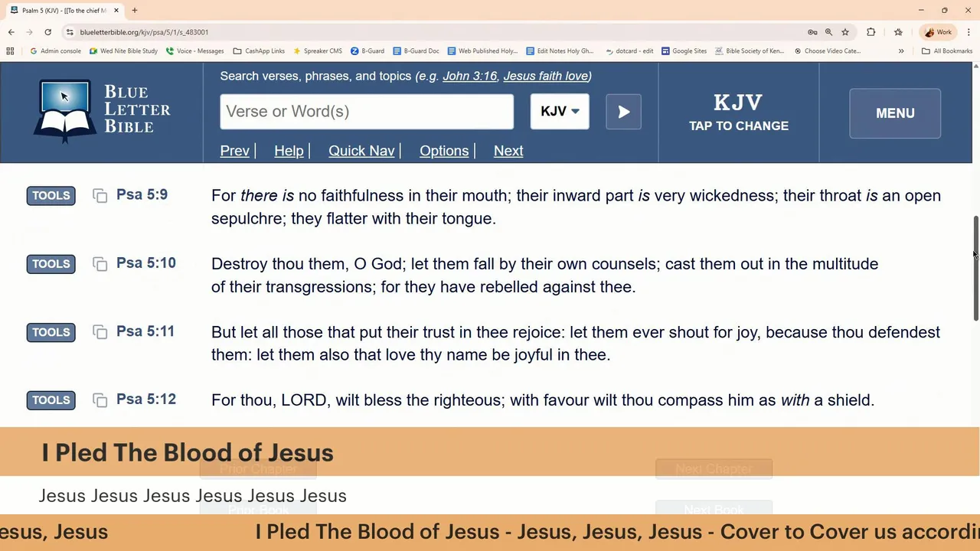980x551 pixels.
Task: Open the Spreaker CMS bookmark
Action: coord(317,51)
